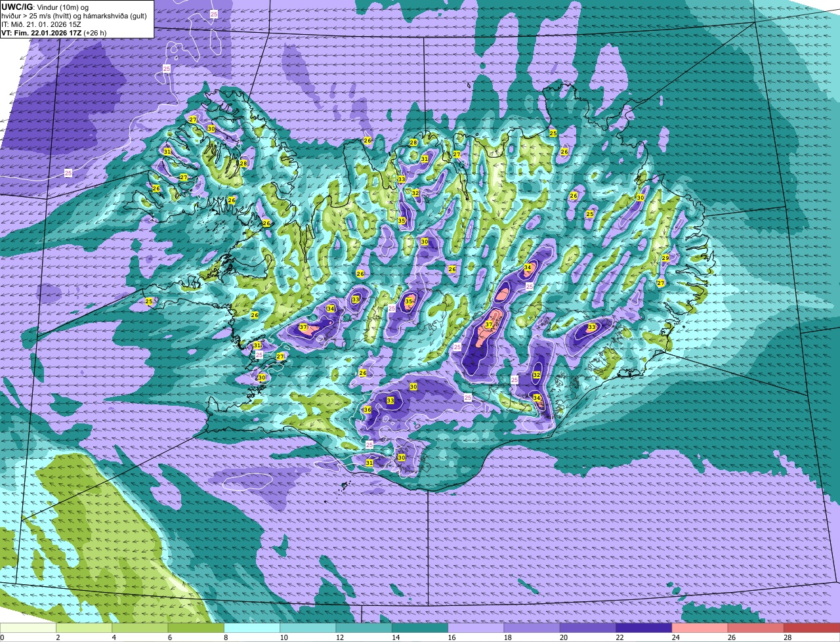Pick the 10–12 m/s aqua legend swatch

pos(308,628)
